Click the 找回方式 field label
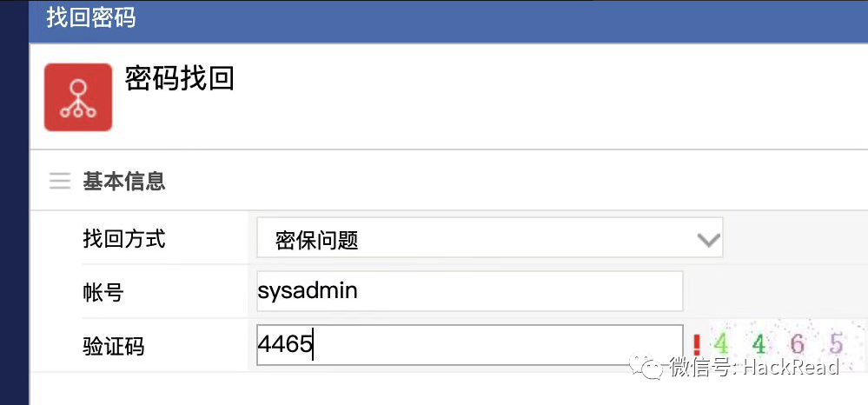The image size is (868, 405). coord(124,239)
